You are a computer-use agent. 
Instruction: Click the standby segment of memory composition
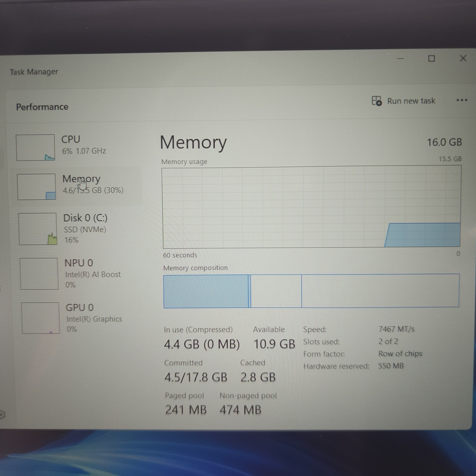point(276,291)
